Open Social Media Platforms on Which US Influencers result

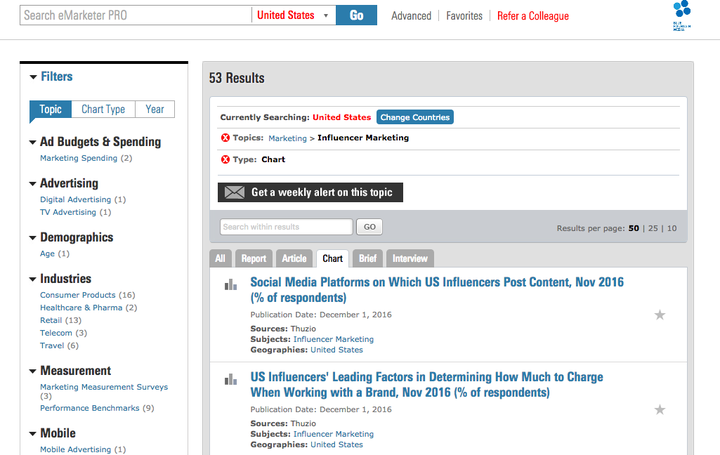click(437, 290)
